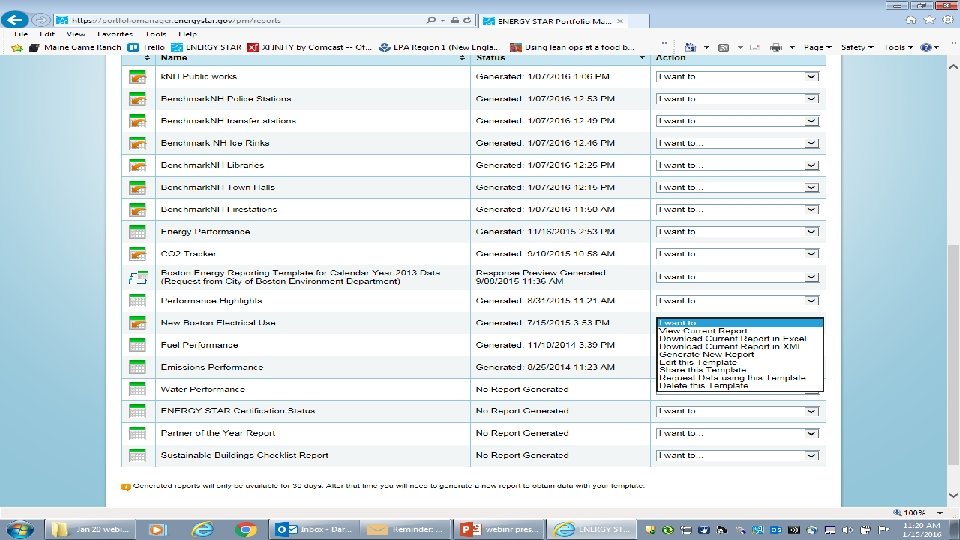Click the Boston Energy Reporting Template request icon
Viewport: 960px width, 540px height.
(138, 277)
